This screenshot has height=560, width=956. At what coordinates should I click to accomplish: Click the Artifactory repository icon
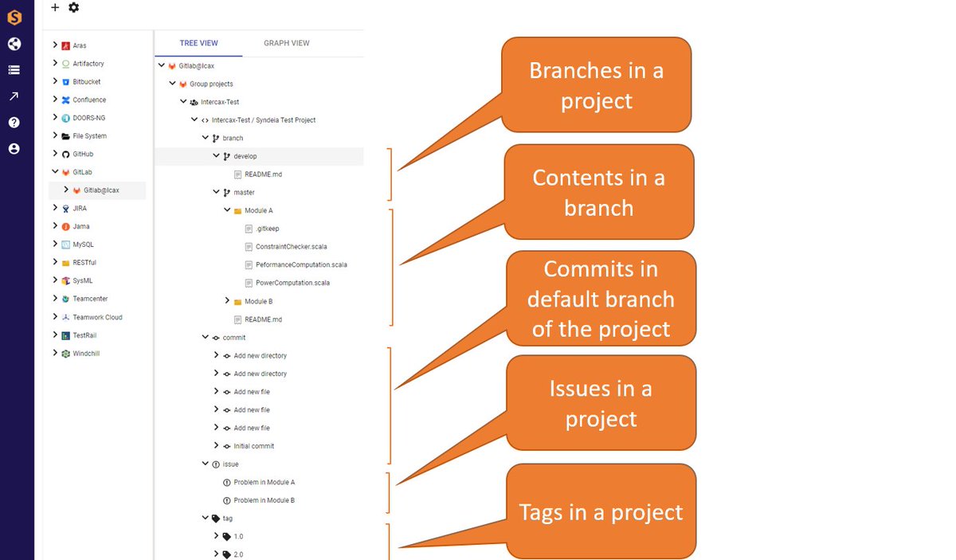coord(66,64)
